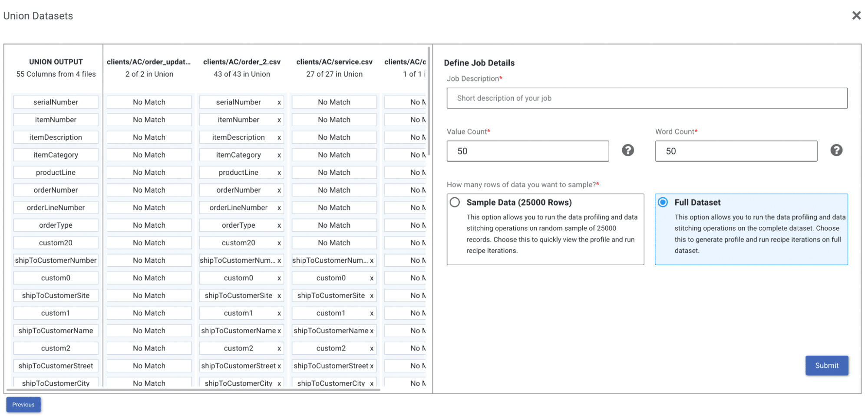Viewport: 868px width, 419px height.
Task: Click the Word Count field
Action: point(736,151)
